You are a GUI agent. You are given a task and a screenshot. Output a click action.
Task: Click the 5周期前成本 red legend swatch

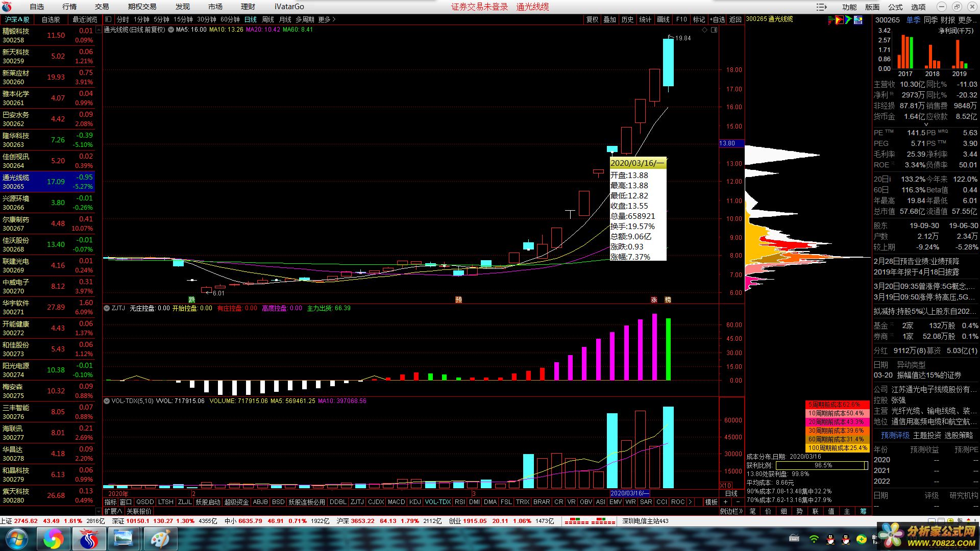837,404
